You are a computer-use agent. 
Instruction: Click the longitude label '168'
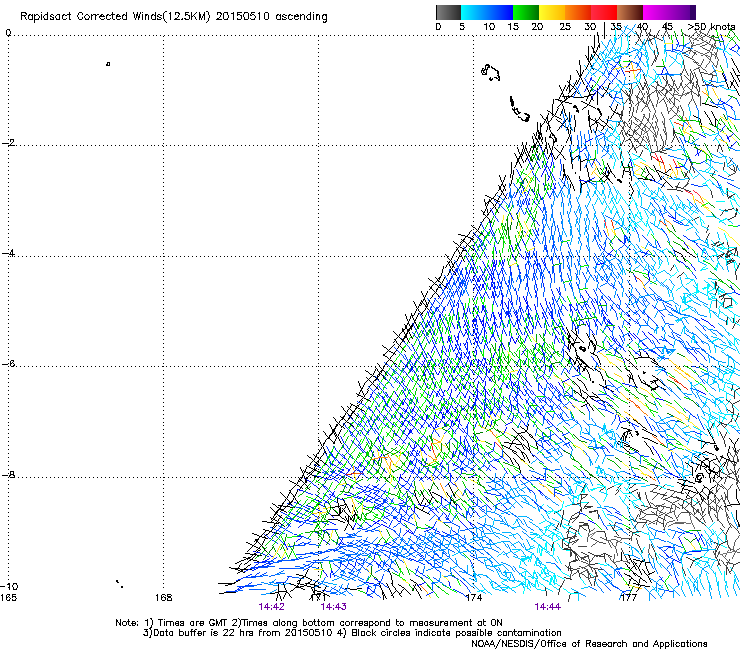(x=163, y=598)
